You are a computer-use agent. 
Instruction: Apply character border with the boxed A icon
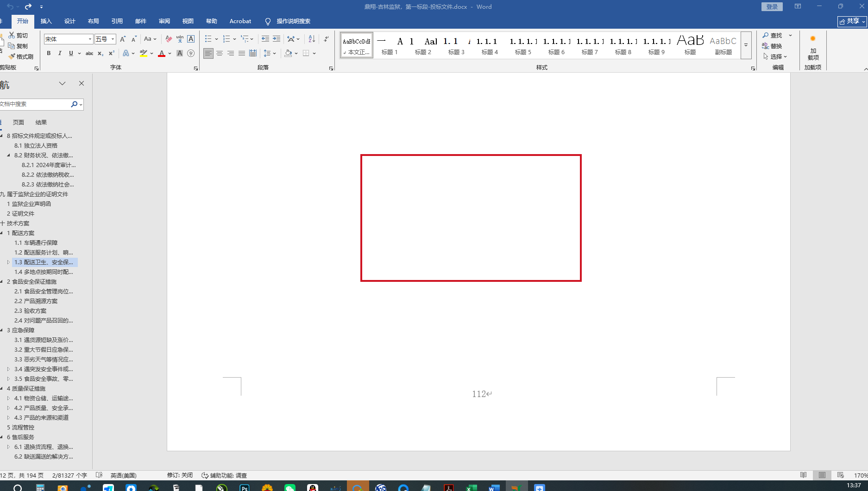coord(191,39)
